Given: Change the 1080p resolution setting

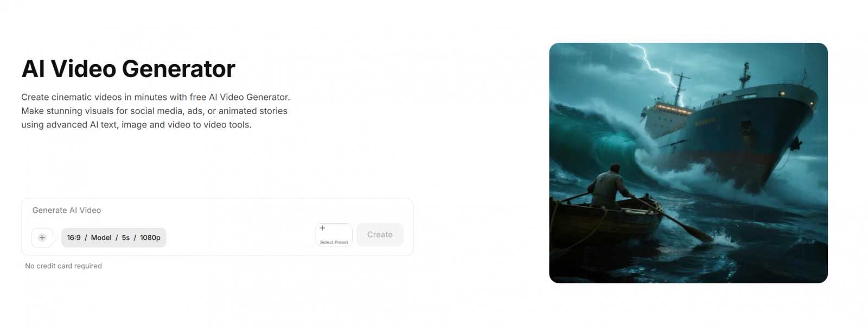Looking at the screenshot, I should click(150, 238).
